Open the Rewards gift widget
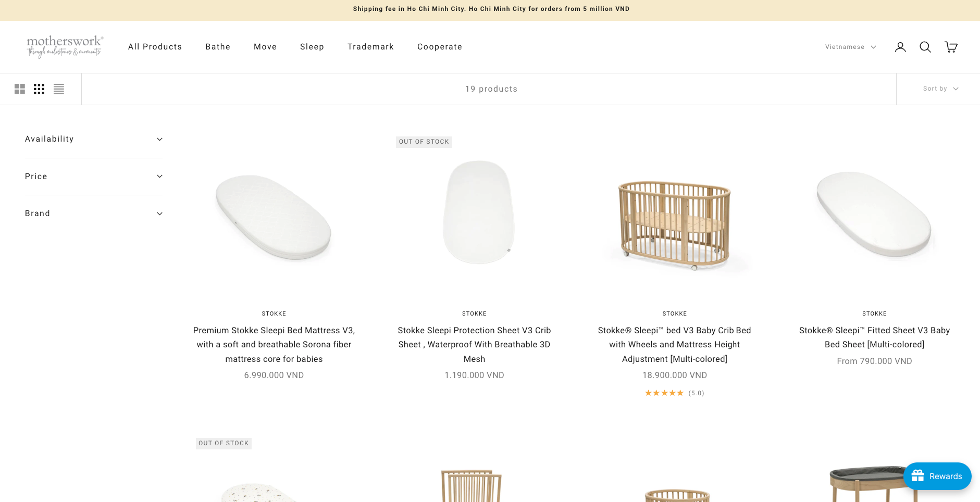The image size is (980, 502). 937,476
